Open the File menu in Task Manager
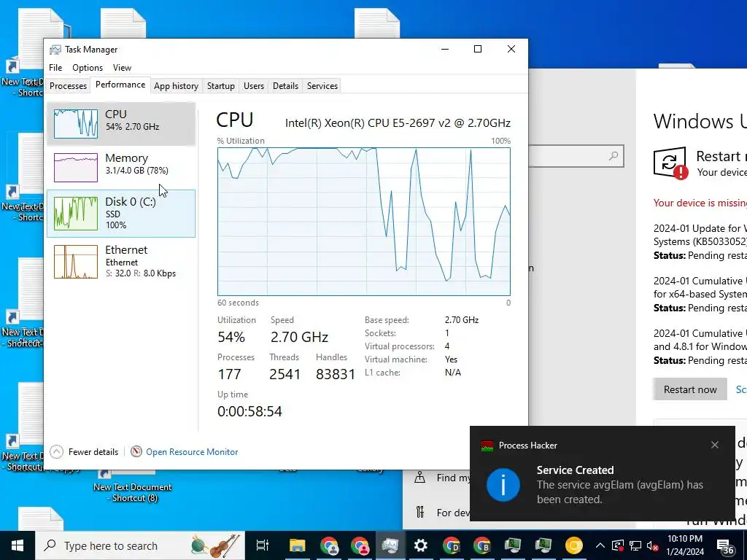This screenshot has width=747, height=560. [x=55, y=68]
